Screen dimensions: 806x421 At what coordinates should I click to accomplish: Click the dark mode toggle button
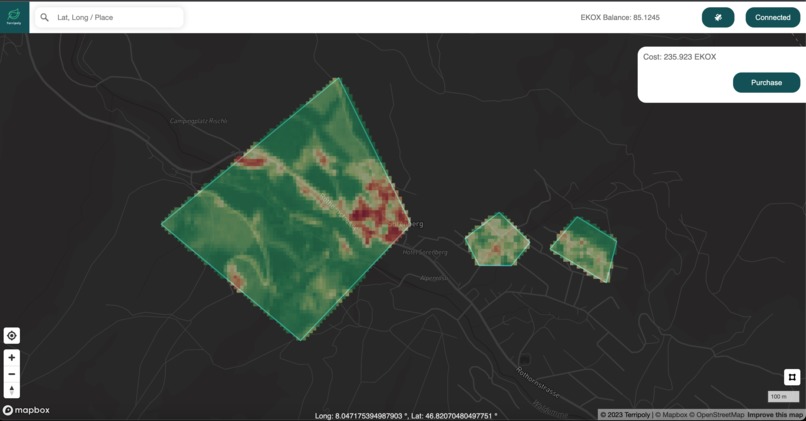[x=718, y=17]
